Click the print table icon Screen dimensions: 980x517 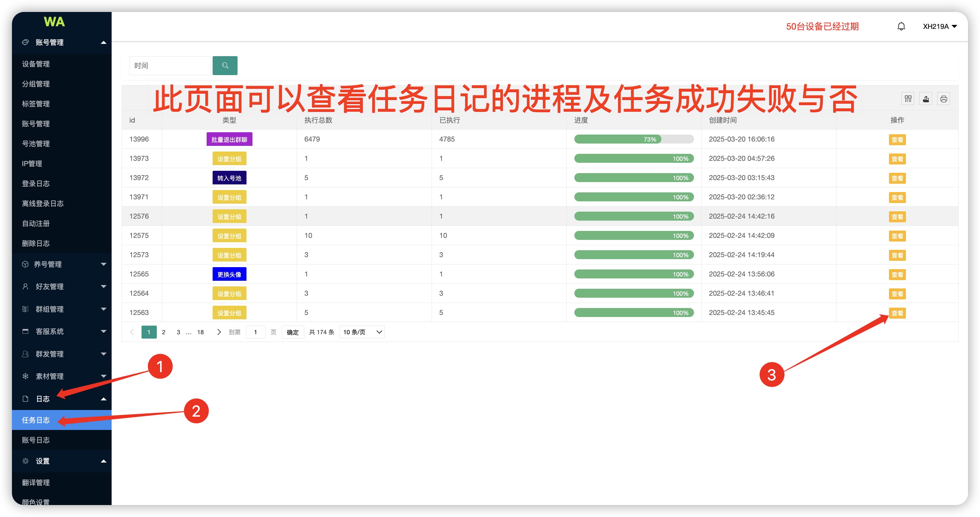click(x=943, y=99)
